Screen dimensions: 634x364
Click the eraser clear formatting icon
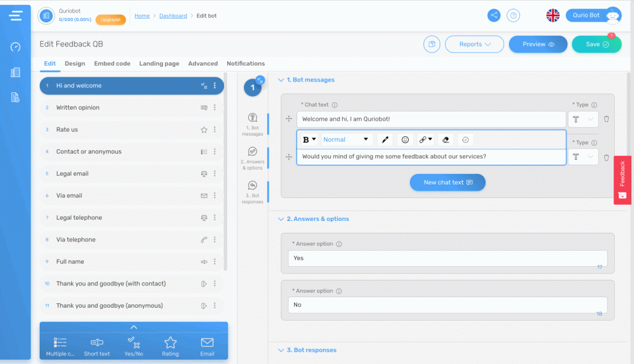pyautogui.click(x=446, y=140)
